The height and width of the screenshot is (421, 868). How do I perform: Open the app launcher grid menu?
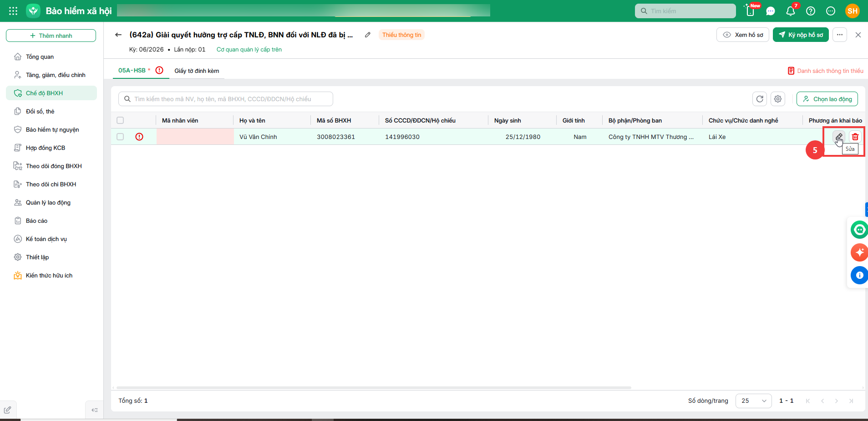tap(13, 11)
